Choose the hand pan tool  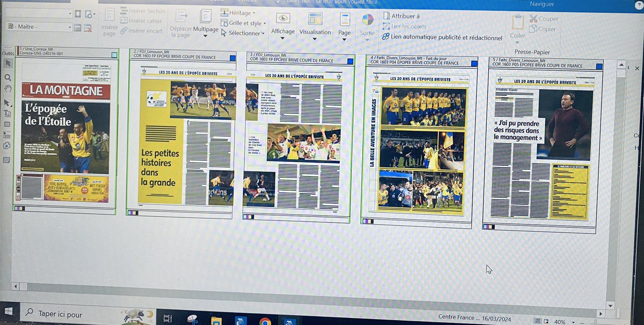coord(8,88)
